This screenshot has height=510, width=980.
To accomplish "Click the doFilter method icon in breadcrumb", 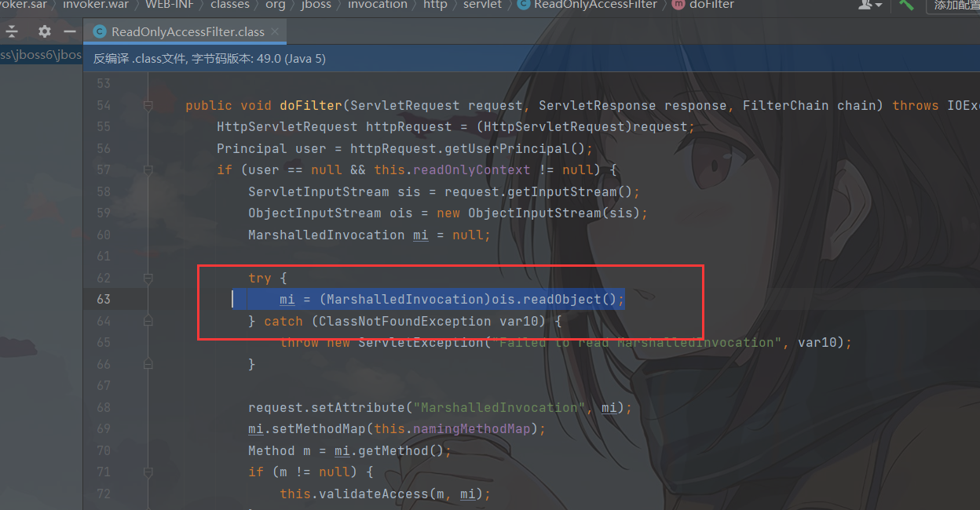I will pos(677,5).
